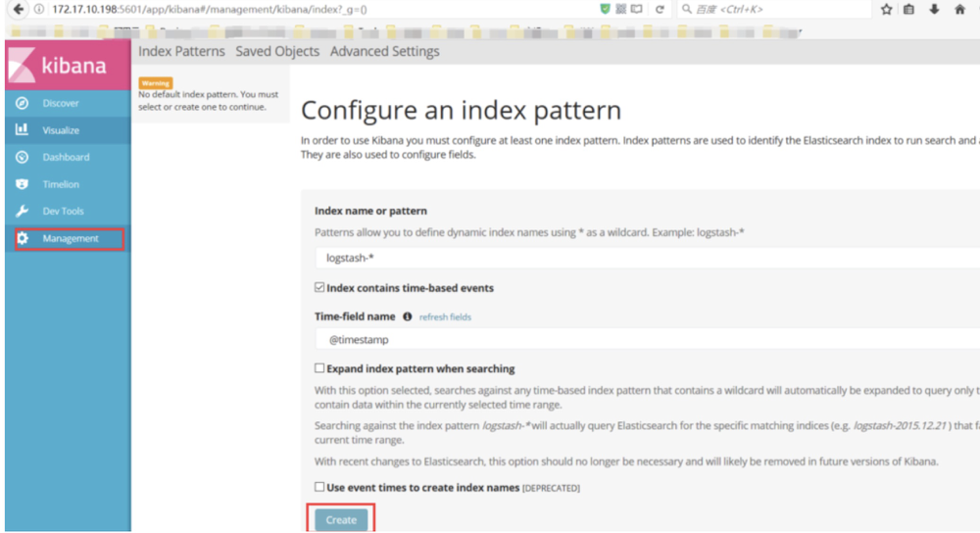The height and width of the screenshot is (533, 980).
Task: Switch to Advanced Settings tab
Action: pyautogui.click(x=384, y=51)
